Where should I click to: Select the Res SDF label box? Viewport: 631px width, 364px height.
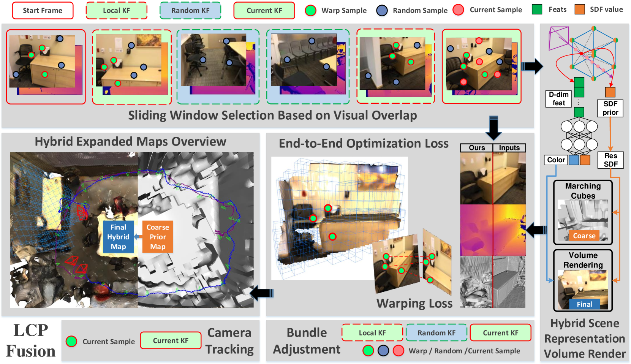coord(610,160)
